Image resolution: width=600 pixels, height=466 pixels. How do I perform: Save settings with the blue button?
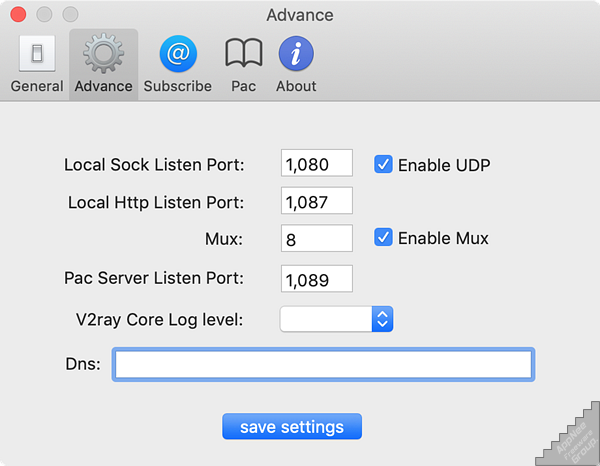tap(292, 426)
